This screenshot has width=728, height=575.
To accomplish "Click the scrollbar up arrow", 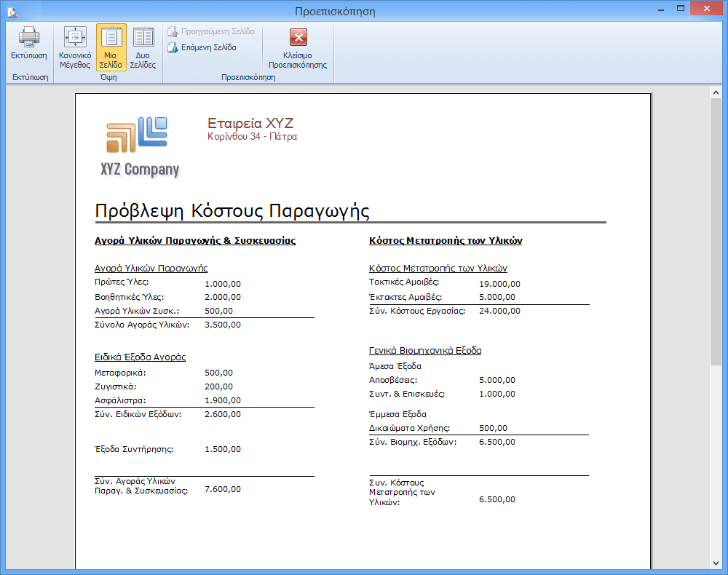I will click(x=716, y=92).
